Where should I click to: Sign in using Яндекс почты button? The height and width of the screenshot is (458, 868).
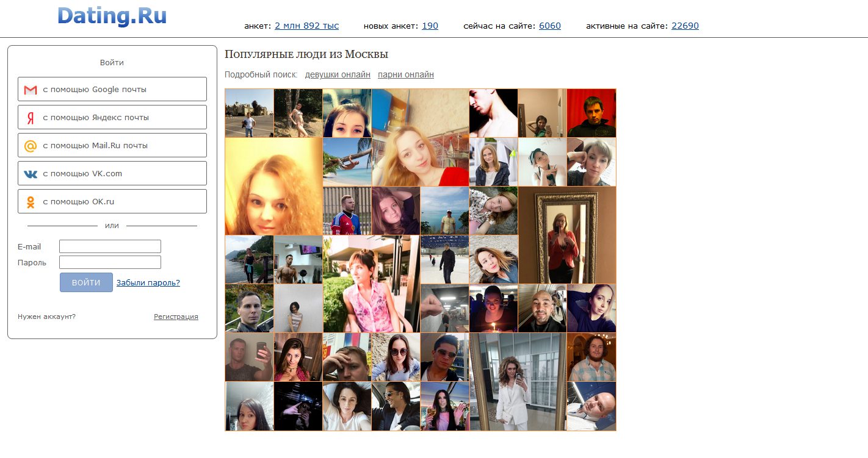112,117
